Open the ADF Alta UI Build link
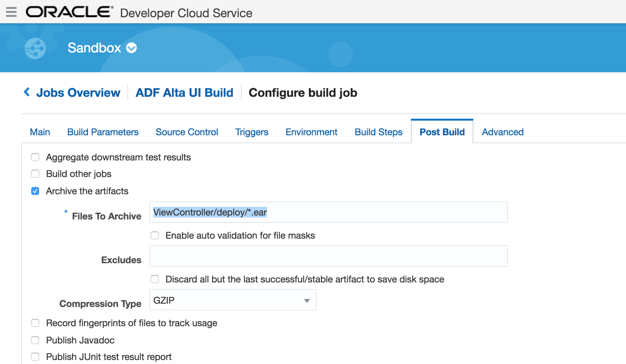This screenshot has width=626, height=364. (x=184, y=92)
